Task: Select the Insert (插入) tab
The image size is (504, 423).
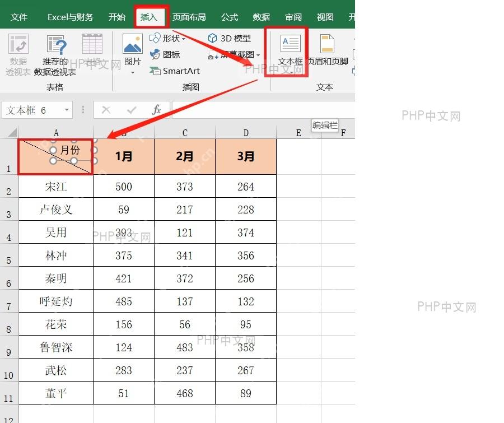Action: click(149, 17)
